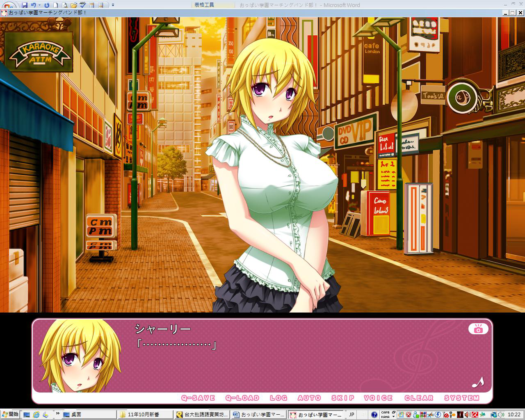Click the JP language indicator

pyautogui.click(x=352, y=415)
